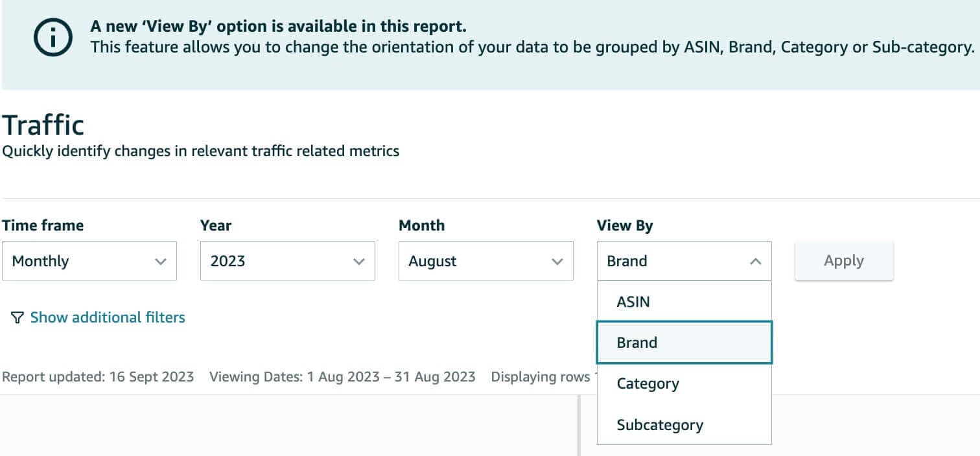The height and width of the screenshot is (456, 980).
Task: Click the info circle icon in the banner
Action: coord(54,38)
